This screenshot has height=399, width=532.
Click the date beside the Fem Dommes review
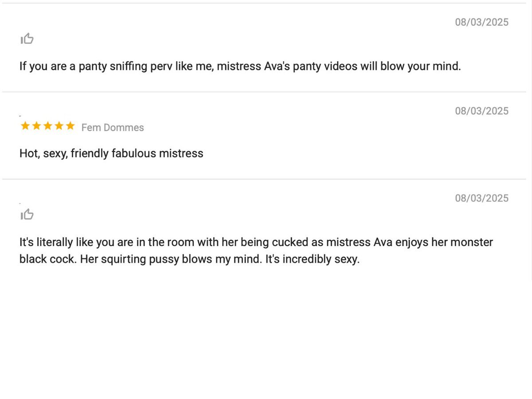481,111
